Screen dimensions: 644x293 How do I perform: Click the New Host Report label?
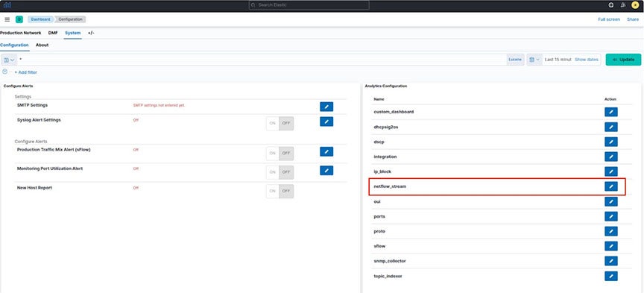click(34, 188)
